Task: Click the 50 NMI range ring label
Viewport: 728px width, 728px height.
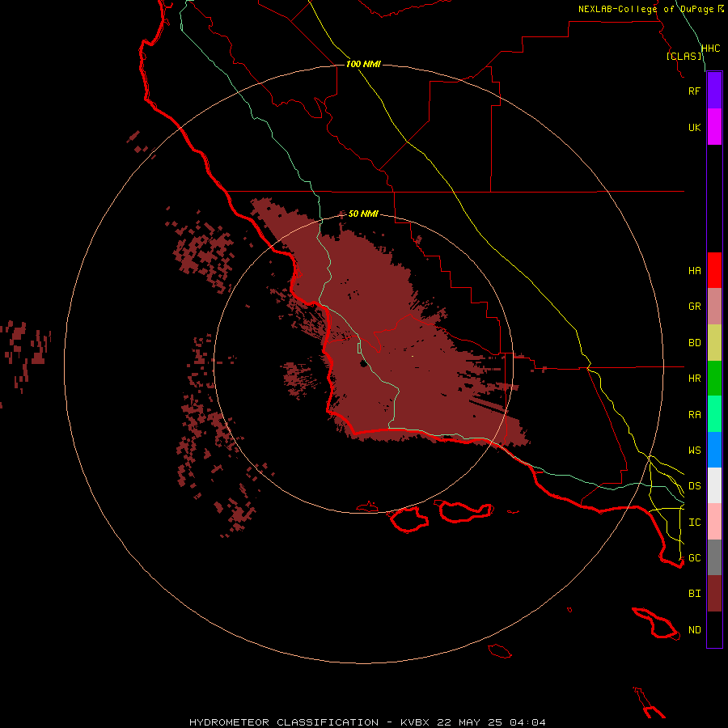Action: coord(363,214)
